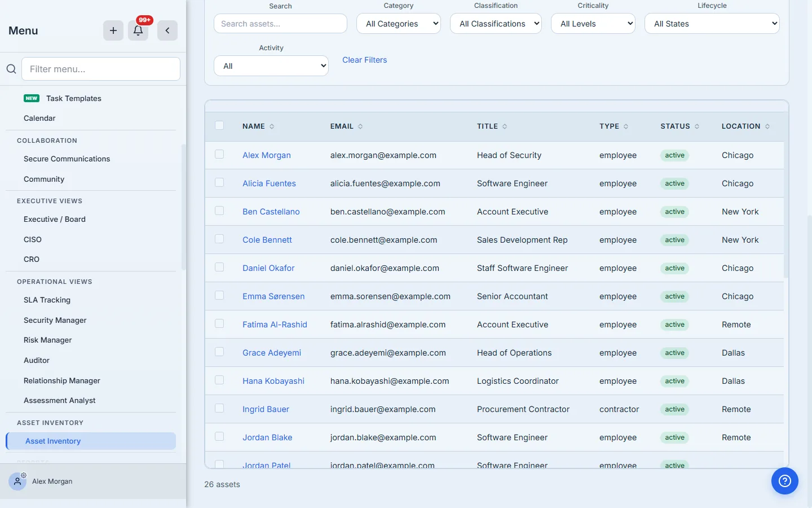This screenshot has height=508, width=812.
Task: Expand the Criticality All Levels dropdown
Action: click(x=593, y=24)
